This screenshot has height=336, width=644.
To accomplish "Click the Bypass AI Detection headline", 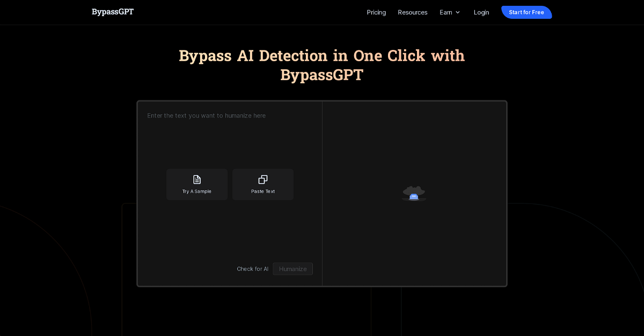I will click(x=322, y=65).
